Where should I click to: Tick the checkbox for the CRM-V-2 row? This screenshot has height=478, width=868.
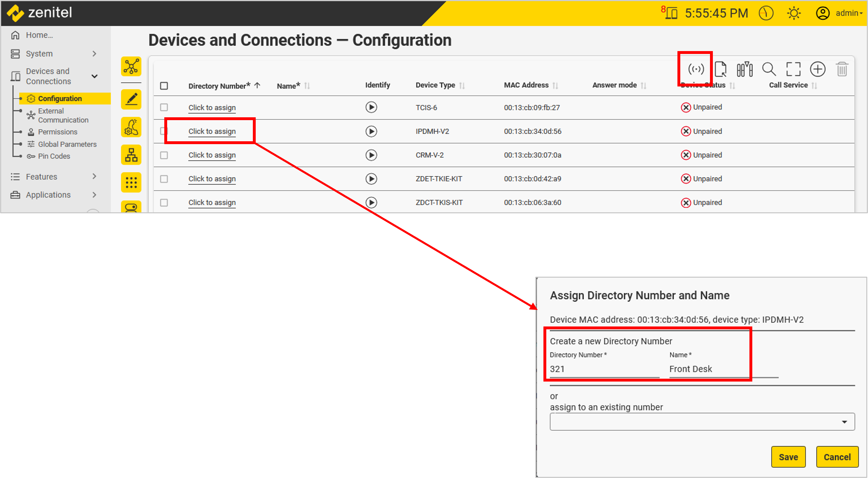pos(164,155)
